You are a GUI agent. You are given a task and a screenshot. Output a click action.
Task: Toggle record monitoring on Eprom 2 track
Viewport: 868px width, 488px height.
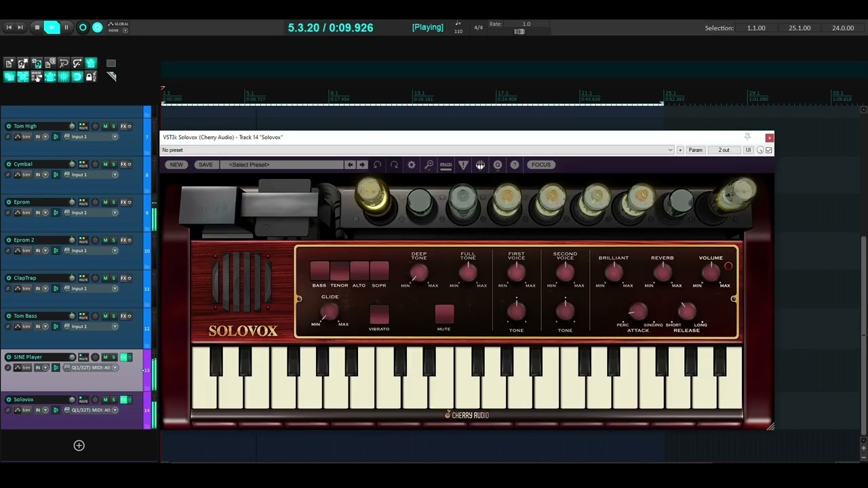point(56,251)
